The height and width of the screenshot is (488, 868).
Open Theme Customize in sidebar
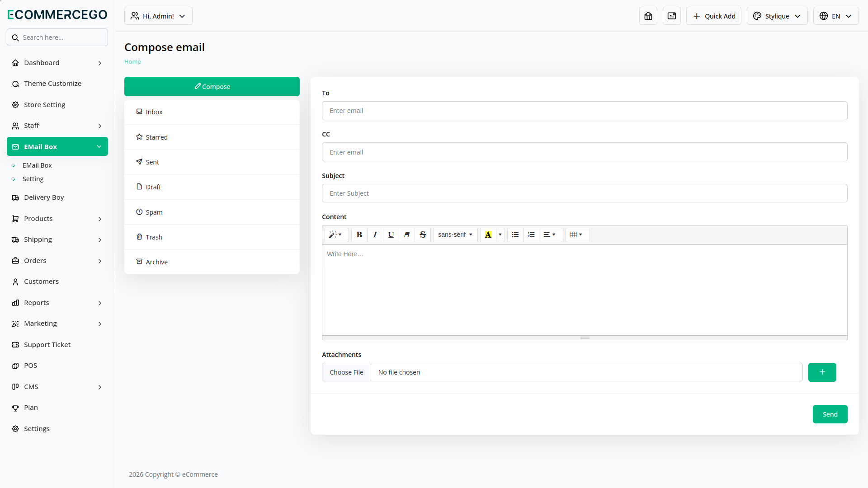coord(57,84)
